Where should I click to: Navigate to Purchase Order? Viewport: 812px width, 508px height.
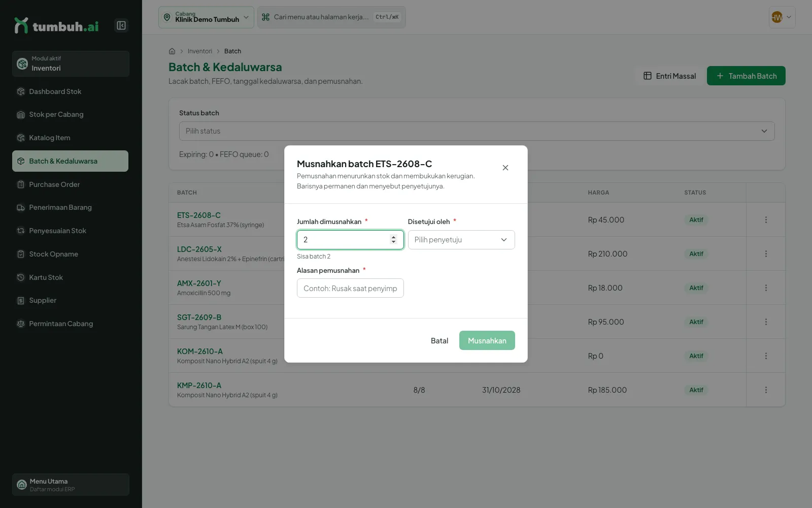[x=70, y=184]
